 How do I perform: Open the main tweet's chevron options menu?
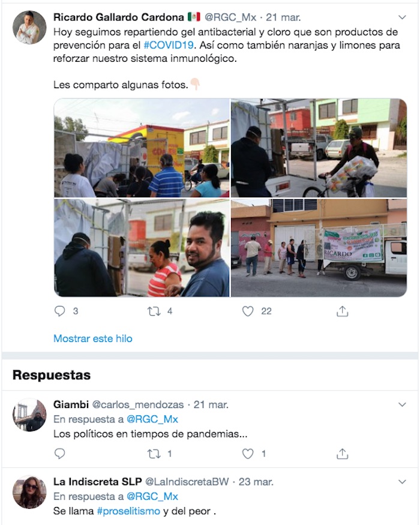(x=402, y=17)
